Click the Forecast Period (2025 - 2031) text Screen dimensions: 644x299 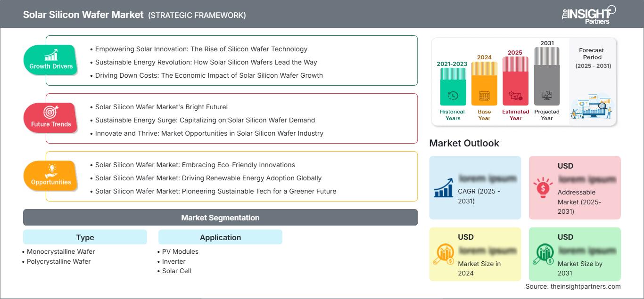592,58
